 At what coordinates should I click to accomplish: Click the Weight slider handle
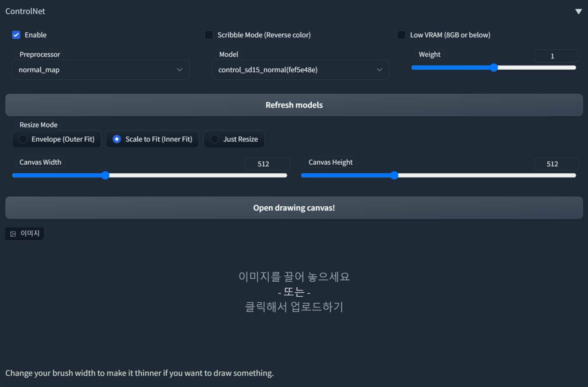coord(494,67)
